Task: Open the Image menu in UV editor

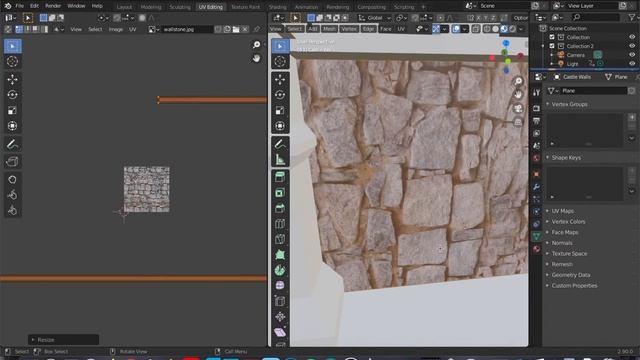Action: coord(116,29)
